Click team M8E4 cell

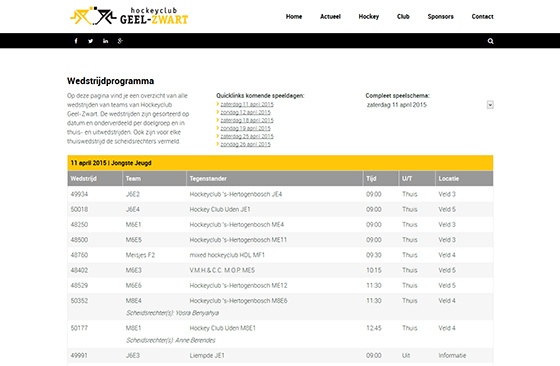pos(134,301)
